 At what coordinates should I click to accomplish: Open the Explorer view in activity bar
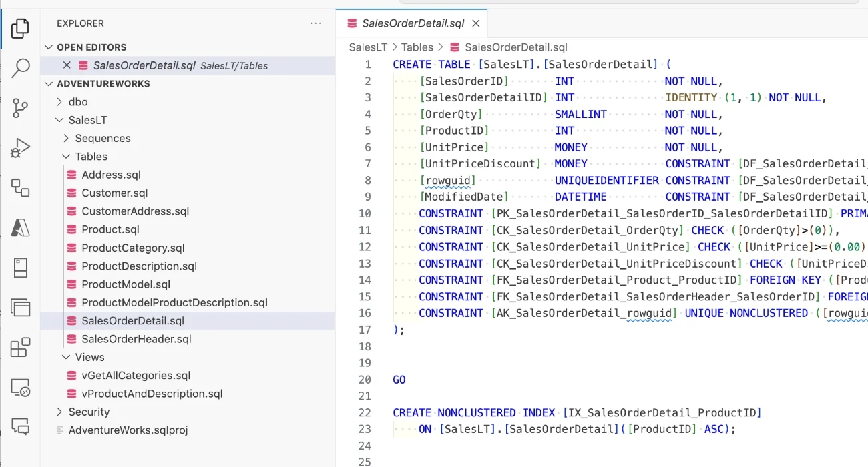coord(21,29)
